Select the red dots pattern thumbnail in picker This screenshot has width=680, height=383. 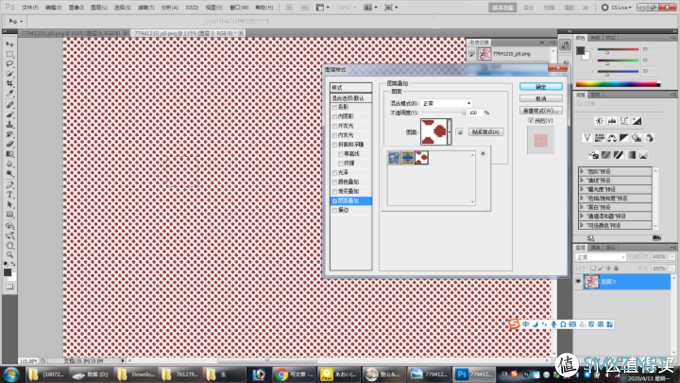(422, 158)
